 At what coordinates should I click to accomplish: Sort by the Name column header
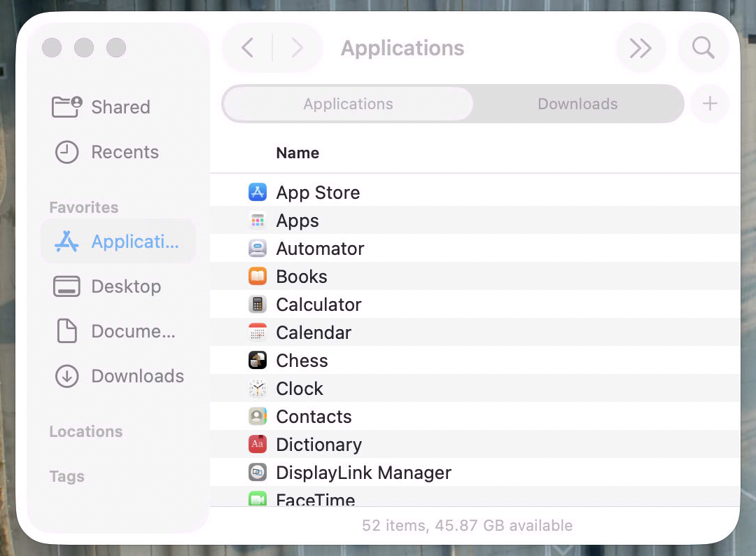tap(297, 153)
